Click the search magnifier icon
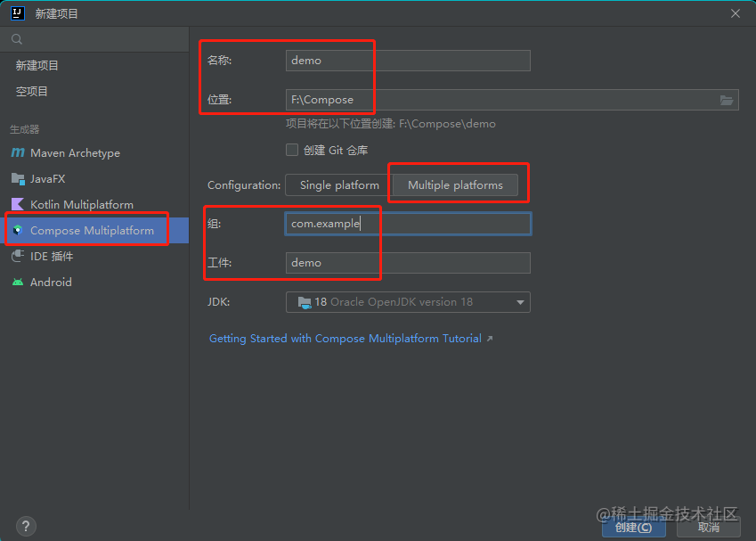This screenshot has height=541, width=756. pos(16,39)
